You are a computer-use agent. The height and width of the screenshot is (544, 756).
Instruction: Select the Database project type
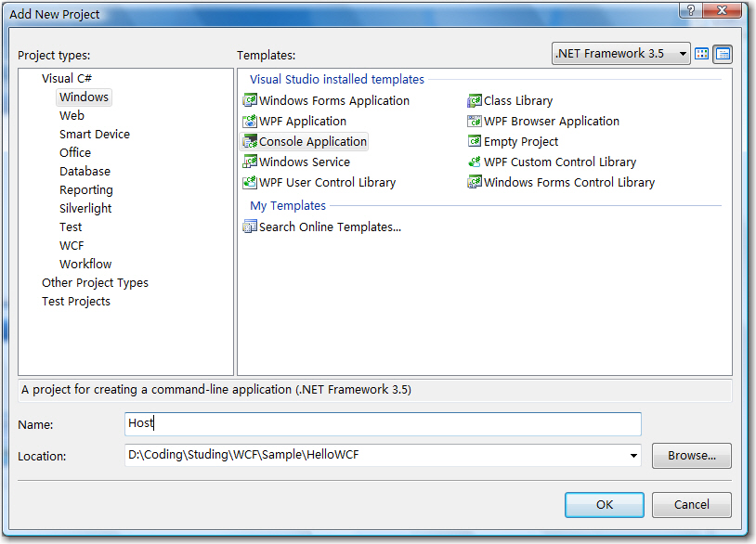[x=85, y=171]
